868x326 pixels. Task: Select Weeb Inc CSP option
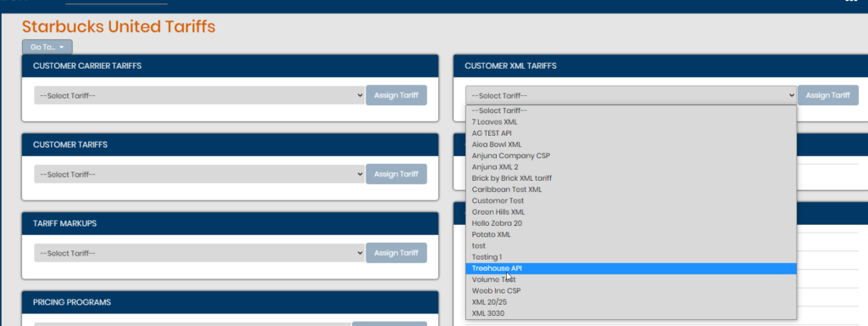(x=631, y=290)
